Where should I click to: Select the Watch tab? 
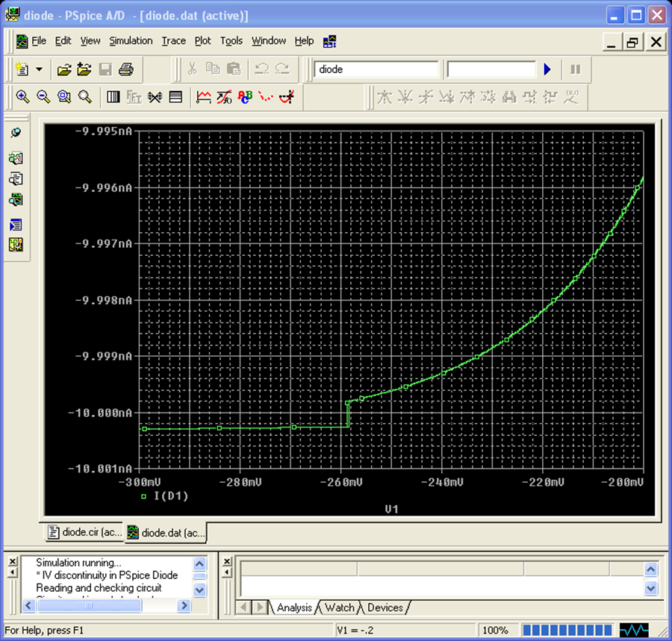click(x=340, y=607)
